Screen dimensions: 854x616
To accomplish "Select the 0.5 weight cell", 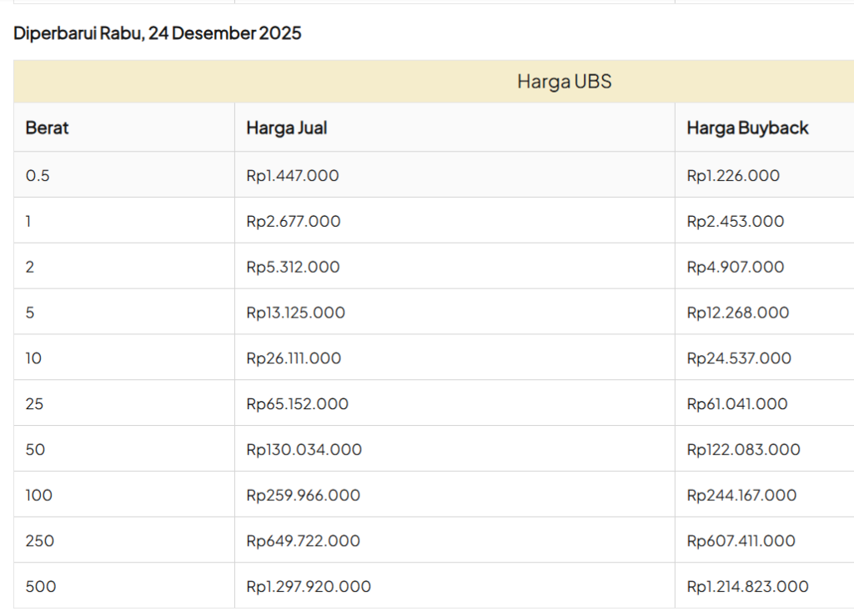I will [x=38, y=175].
